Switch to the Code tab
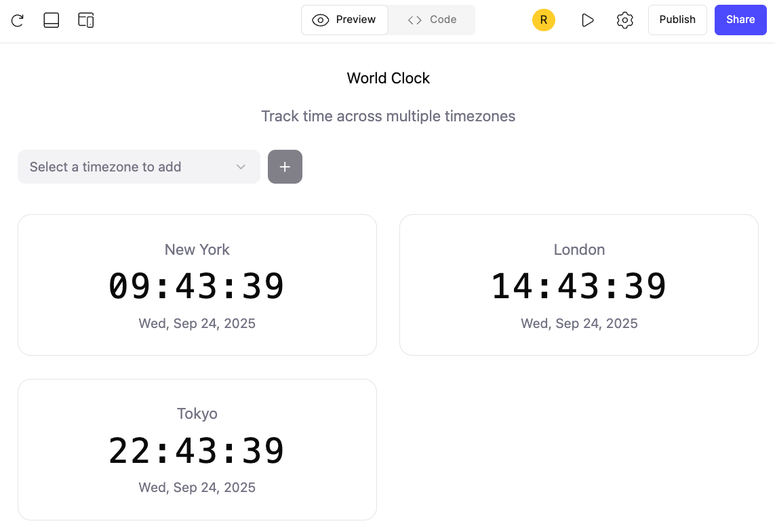 click(x=432, y=20)
